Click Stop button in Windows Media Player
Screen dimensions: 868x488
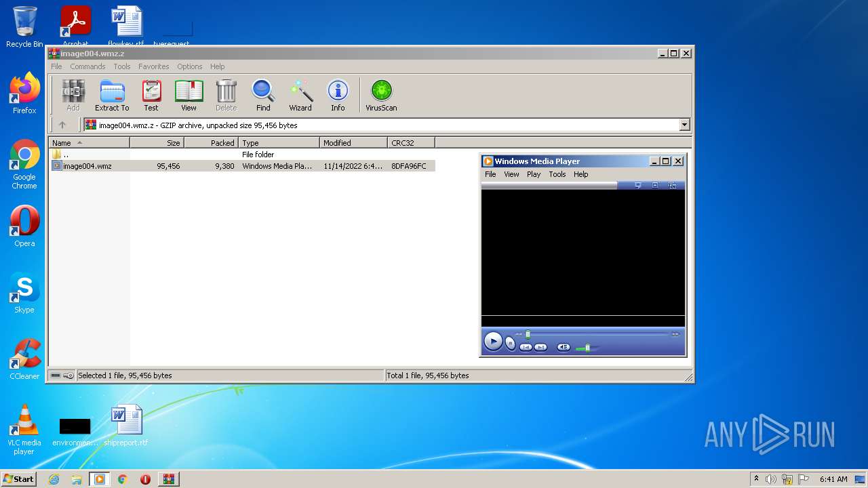(511, 344)
